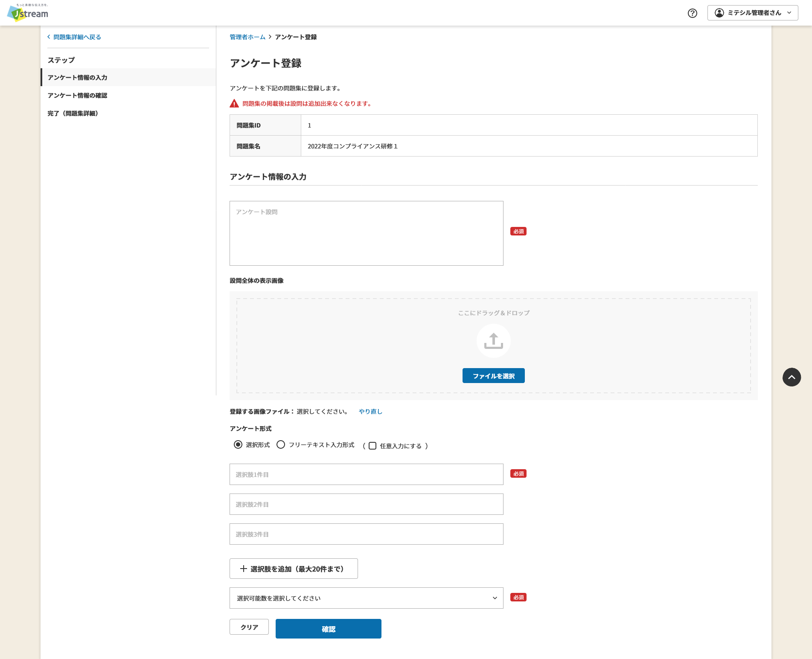Open the 選択可能数 selection dropdown
Viewport: 812px width, 659px height.
pyautogui.click(x=366, y=598)
